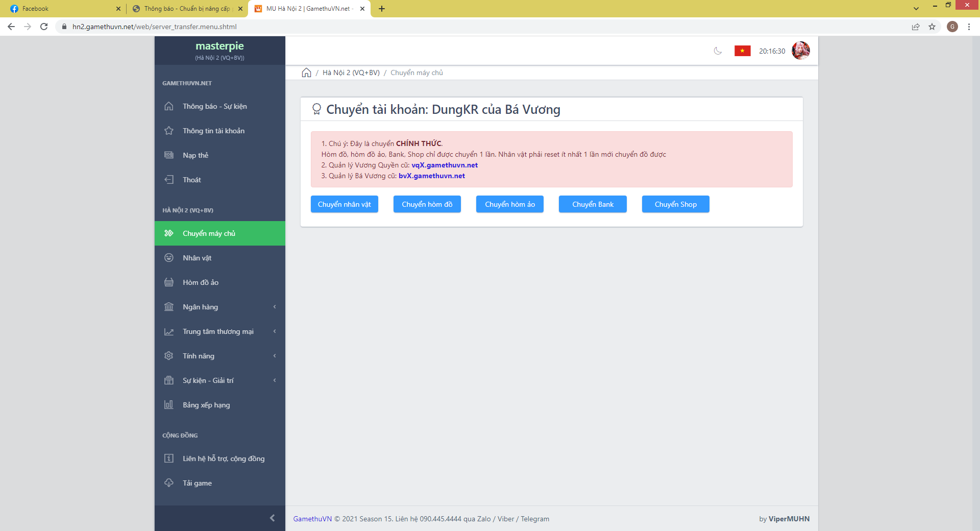Open Thông báo - Sự kiện menu item
The height and width of the screenshot is (531, 980).
point(214,106)
